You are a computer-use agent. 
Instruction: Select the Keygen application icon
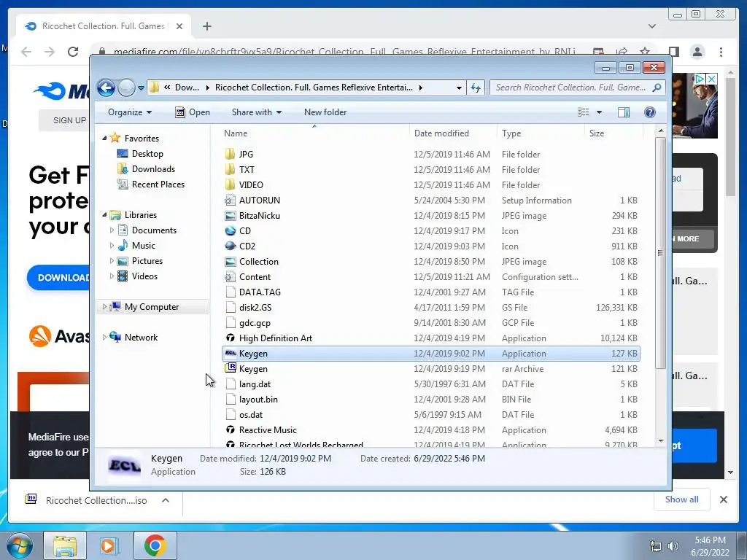pyautogui.click(x=230, y=354)
